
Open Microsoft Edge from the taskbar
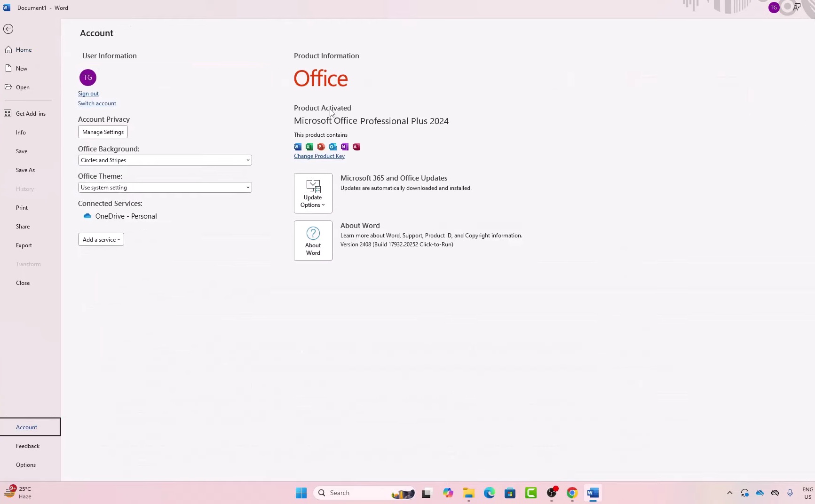click(490, 493)
